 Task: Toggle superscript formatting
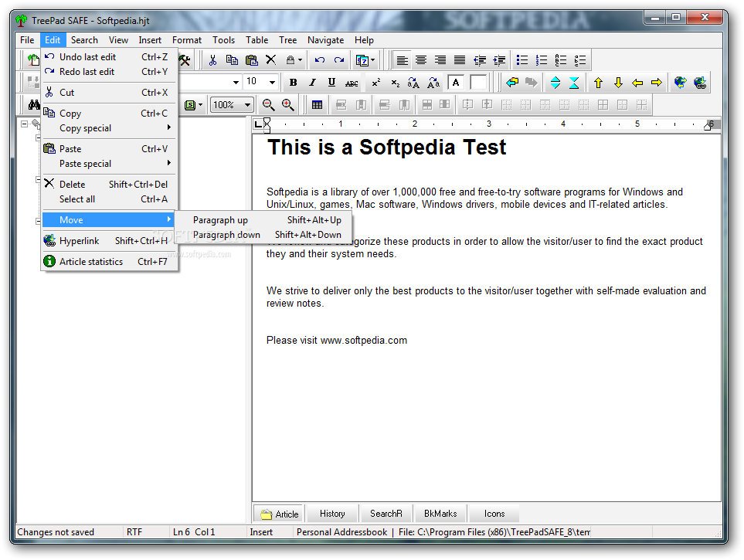375,83
